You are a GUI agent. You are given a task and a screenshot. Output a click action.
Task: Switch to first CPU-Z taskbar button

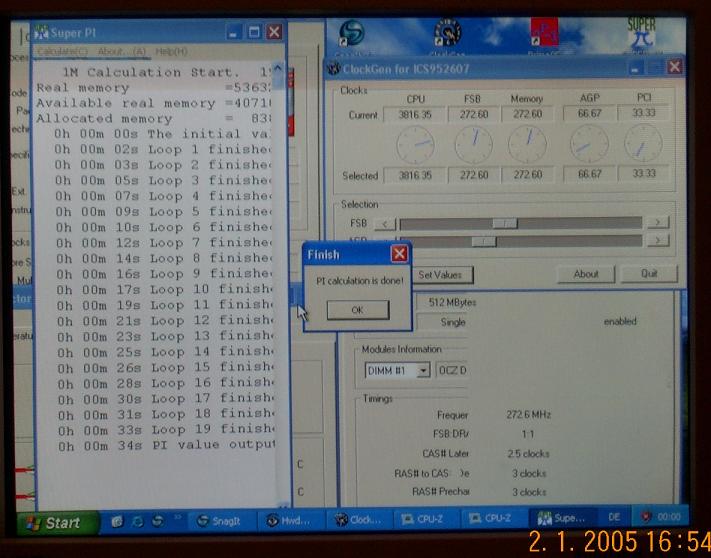[424, 519]
